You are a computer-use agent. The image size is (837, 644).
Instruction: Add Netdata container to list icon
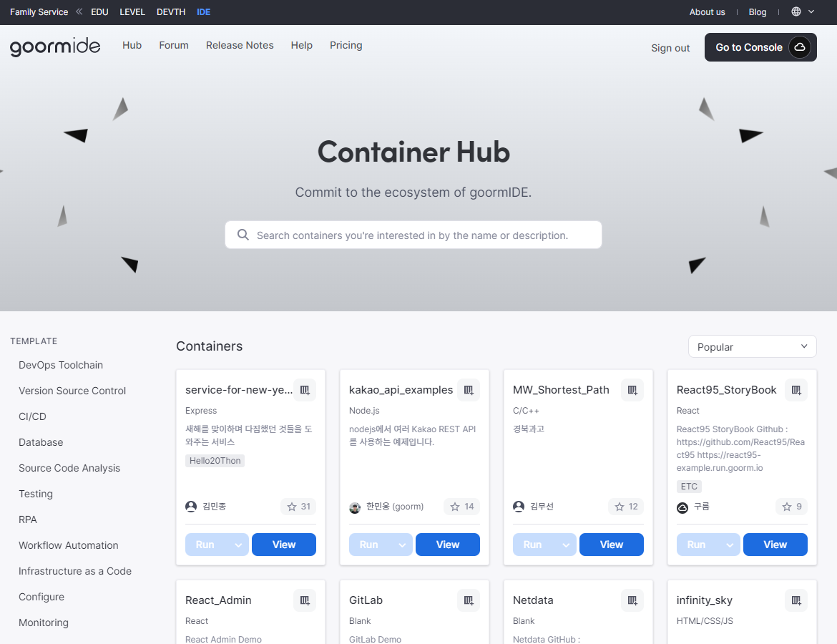tap(632, 600)
